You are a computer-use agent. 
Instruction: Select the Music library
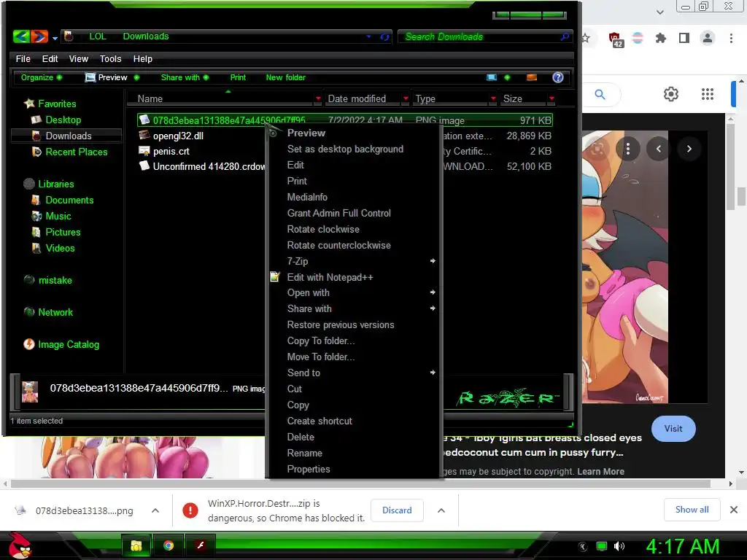(x=52, y=216)
